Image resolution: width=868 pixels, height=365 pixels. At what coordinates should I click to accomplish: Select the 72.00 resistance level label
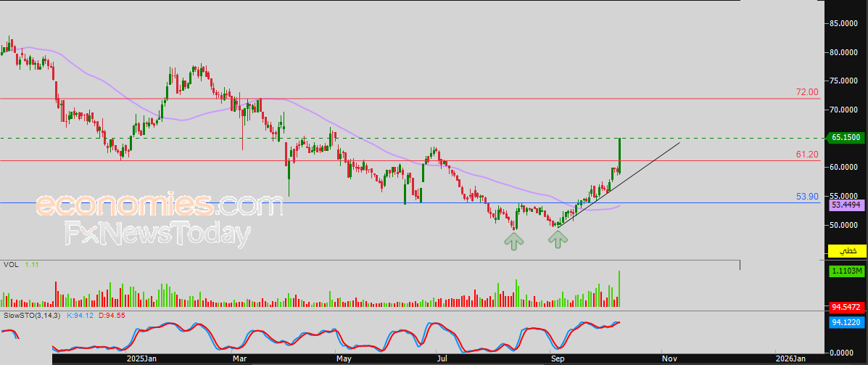806,92
